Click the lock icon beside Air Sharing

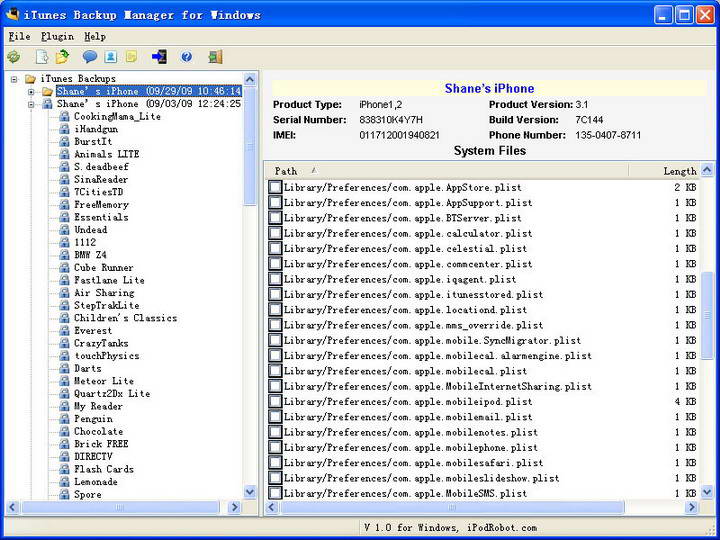[x=65, y=293]
